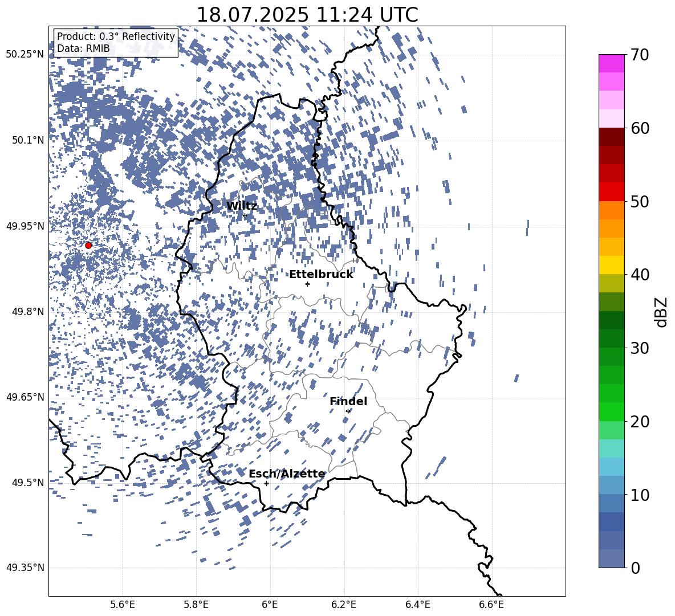The image size is (675, 616).
Task: Click the colorbar tick label 70
Action: pyautogui.click(x=640, y=55)
